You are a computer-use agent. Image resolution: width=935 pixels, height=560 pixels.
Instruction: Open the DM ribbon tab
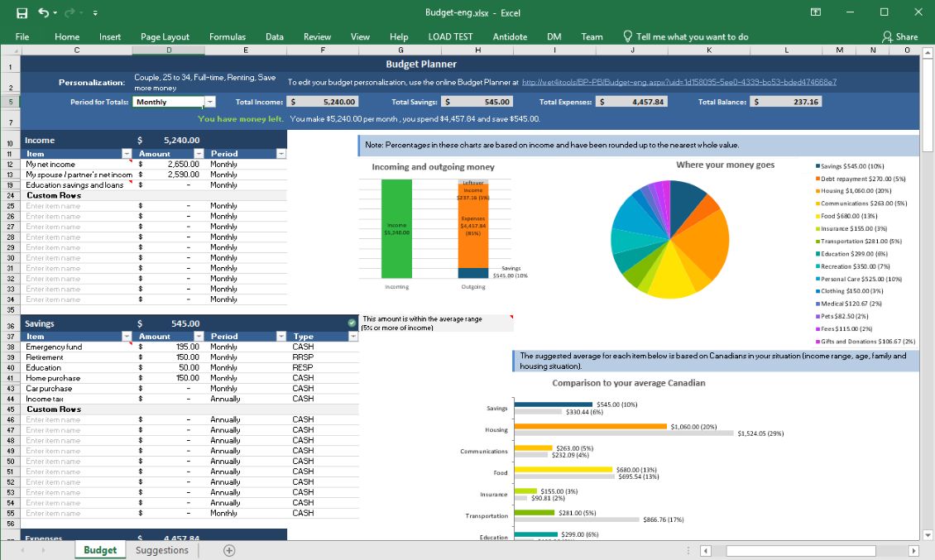point(554,36)
